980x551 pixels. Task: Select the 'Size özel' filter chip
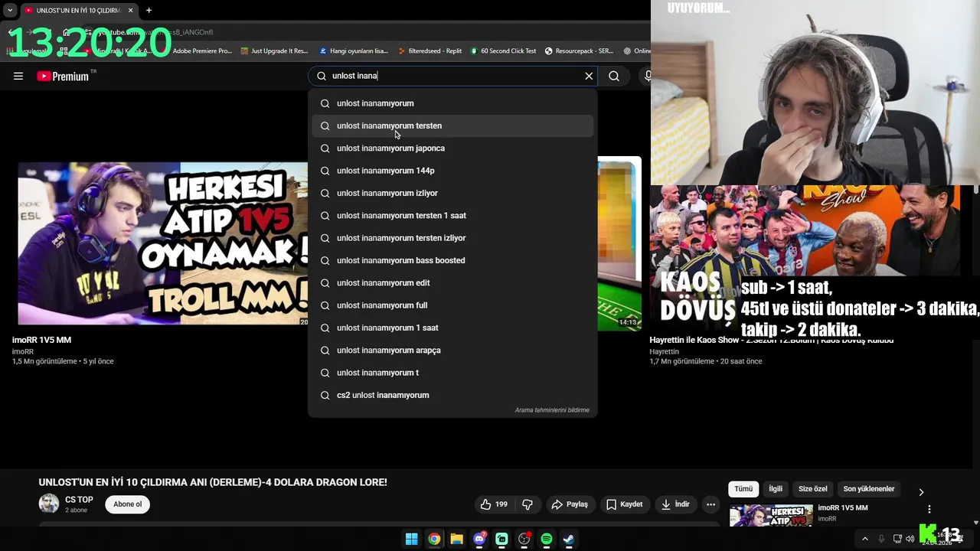813,489
